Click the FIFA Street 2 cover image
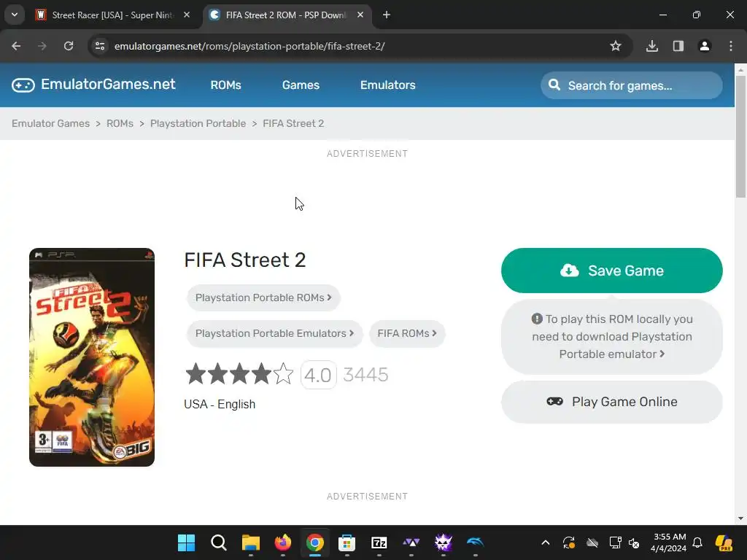 92,357
